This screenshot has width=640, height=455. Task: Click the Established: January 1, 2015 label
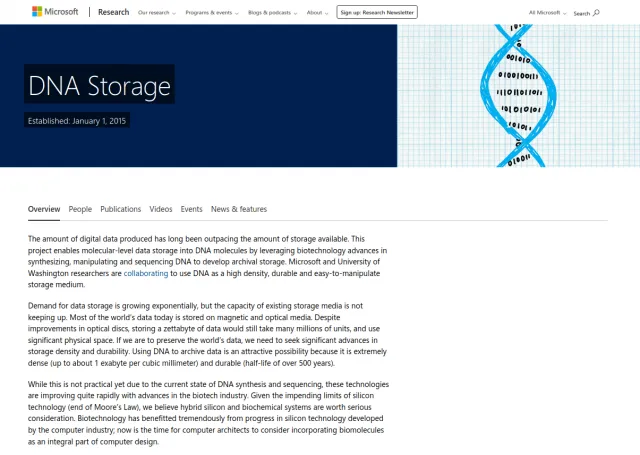[x=77, y=121]
